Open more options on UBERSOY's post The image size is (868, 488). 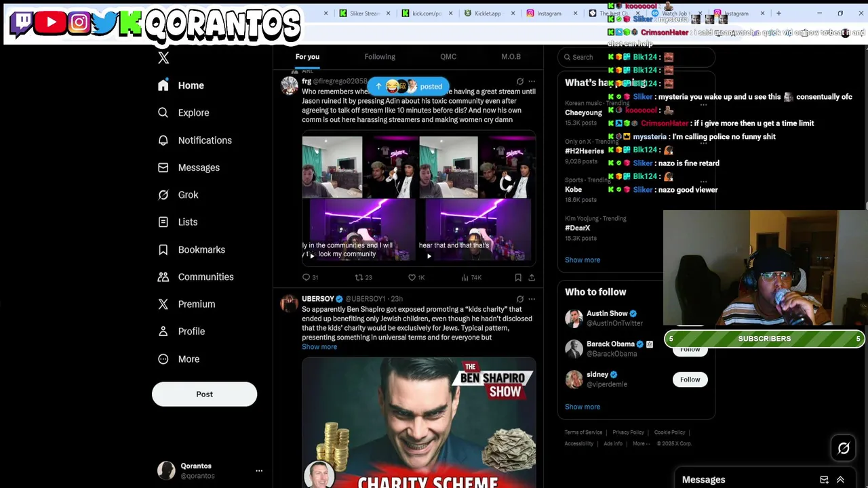tap(532, 299)
